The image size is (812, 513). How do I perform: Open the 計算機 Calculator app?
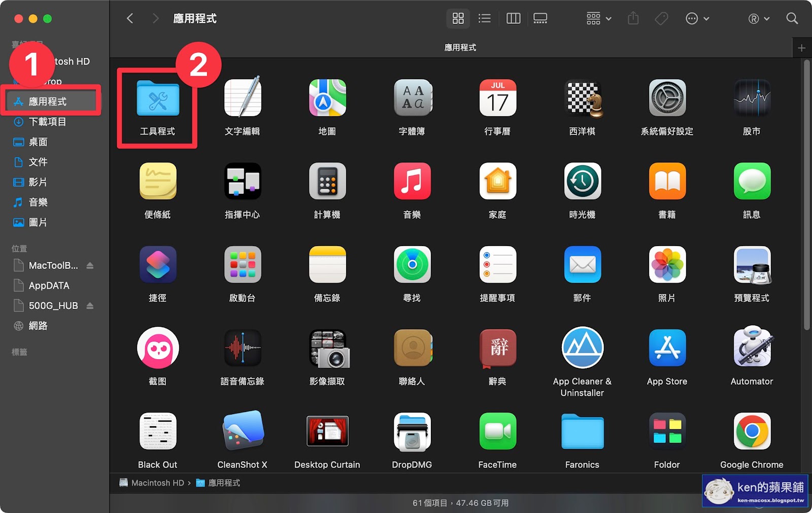click(327, 181)
